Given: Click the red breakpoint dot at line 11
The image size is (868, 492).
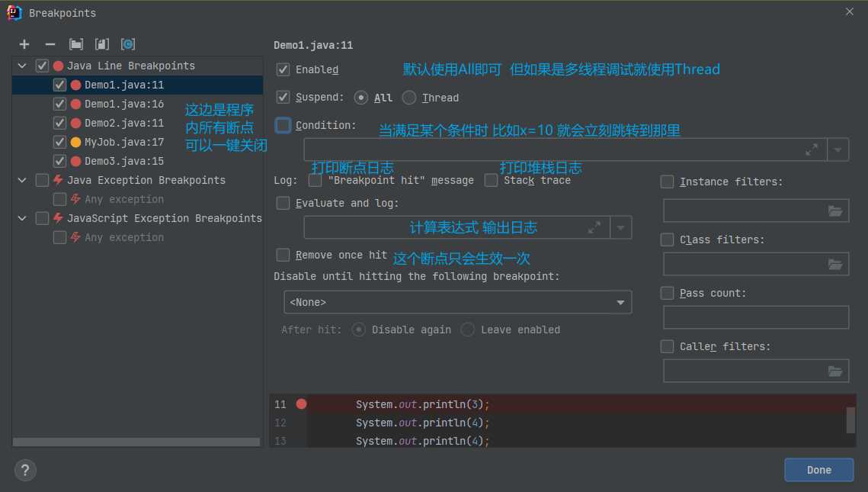Looking at the screenshot, I should point(301,404).
